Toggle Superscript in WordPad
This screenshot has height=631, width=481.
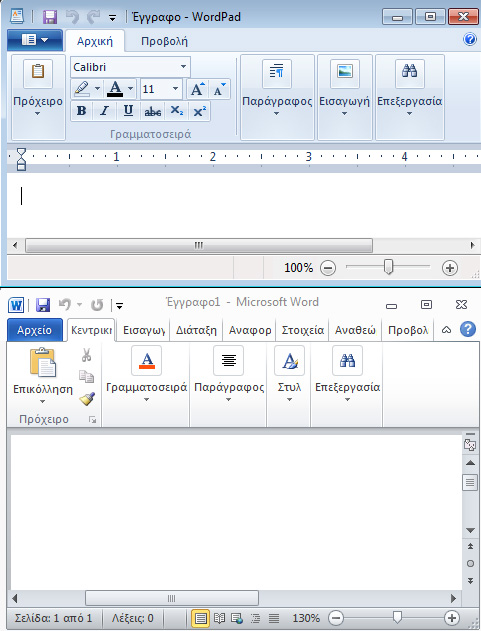199,111
